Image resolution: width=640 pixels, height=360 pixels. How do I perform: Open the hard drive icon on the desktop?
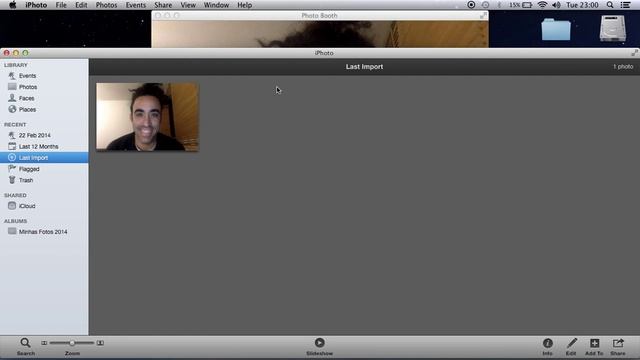click(613, 28)
